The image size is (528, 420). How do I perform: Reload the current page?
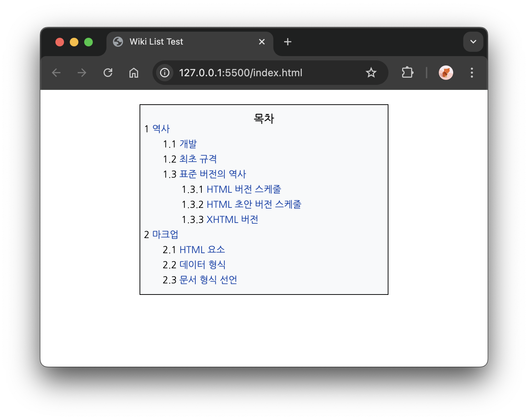pyautogui.click(x=108, y=73)
